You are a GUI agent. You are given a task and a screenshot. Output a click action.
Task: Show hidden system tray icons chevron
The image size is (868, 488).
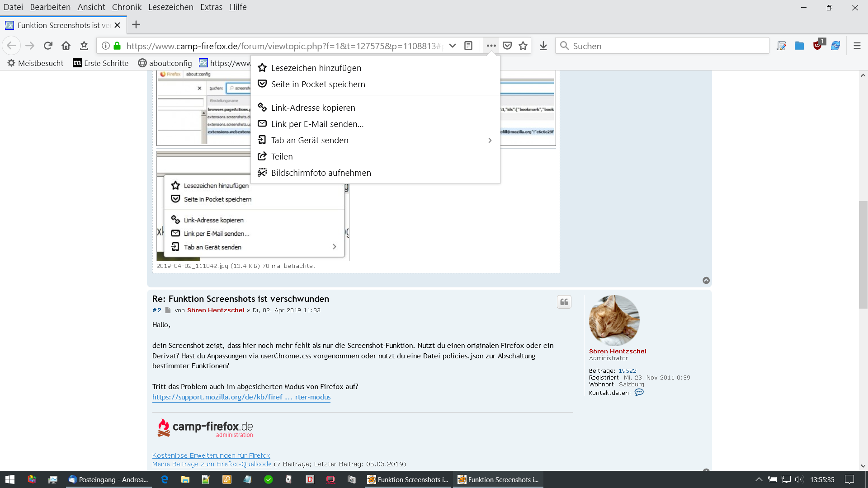point(759,479)
